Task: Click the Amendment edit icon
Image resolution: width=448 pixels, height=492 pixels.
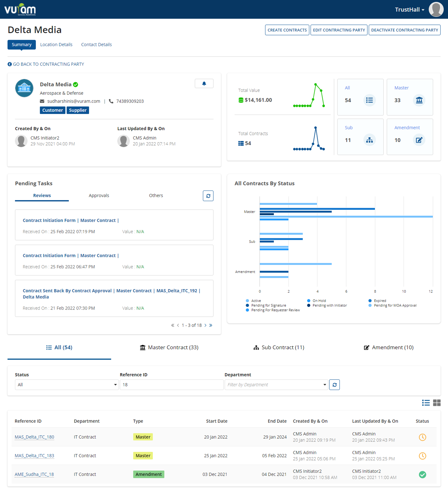Action: 419,140
